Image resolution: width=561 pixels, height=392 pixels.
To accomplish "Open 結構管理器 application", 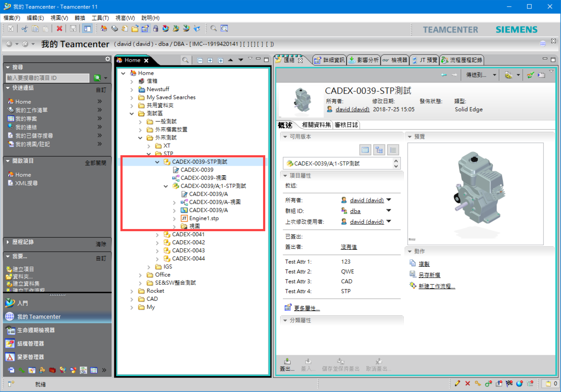I will (x=31, y=344).
